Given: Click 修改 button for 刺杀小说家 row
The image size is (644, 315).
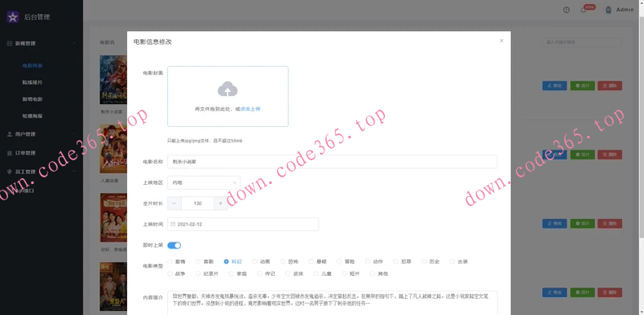Looking at the screenshot, I should coord(554,85).
